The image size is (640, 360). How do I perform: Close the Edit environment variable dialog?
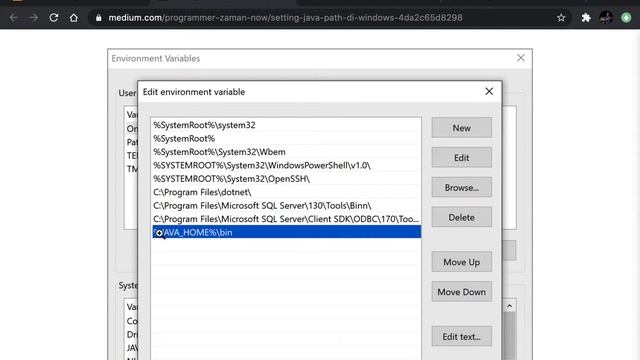click(x=489, y=91)
